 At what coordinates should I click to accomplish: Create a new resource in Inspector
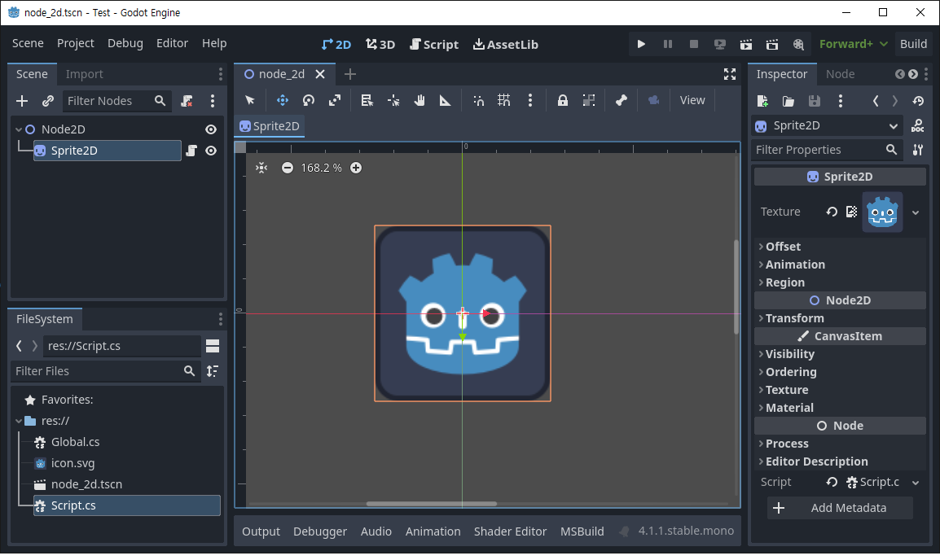762,101
